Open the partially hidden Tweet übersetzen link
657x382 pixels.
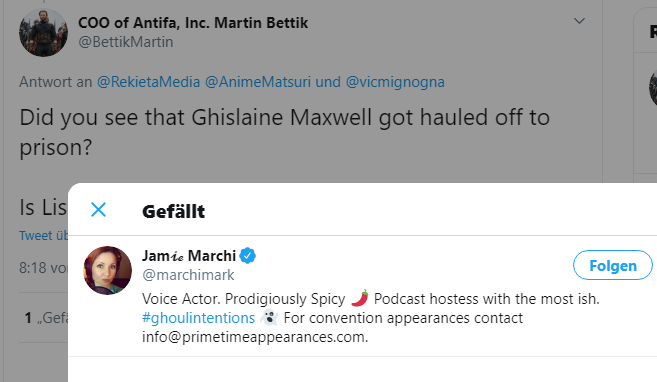pos(43,235)
